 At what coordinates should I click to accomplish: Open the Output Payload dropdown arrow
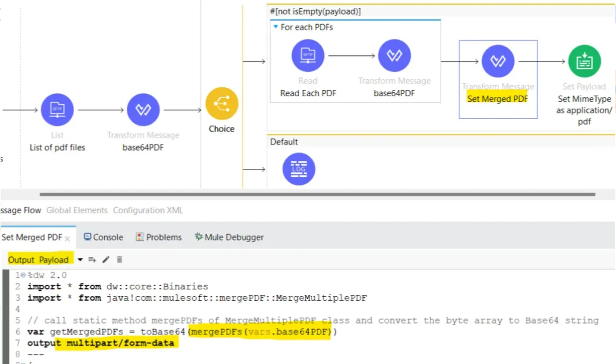tap(80, 260)
